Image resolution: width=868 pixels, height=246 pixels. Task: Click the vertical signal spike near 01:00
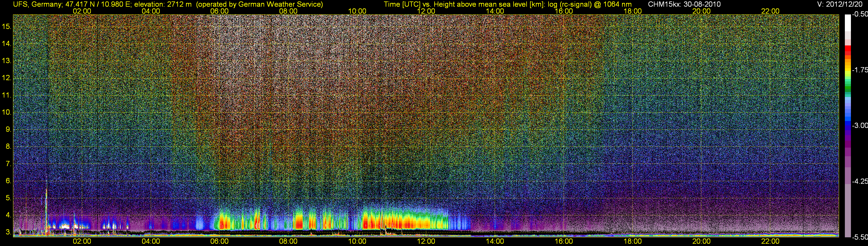[x=46, y=205]
